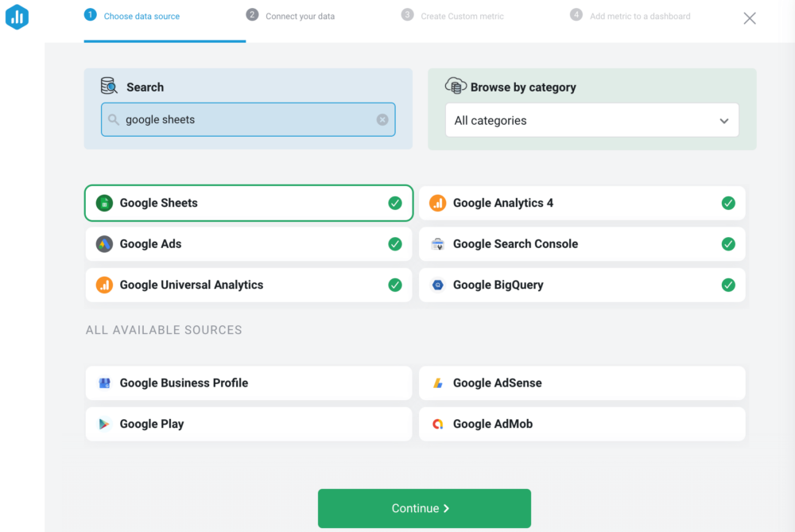Viewport: 795px width, 532px height.
Task: Select the Google Search Console data source
Action: pos(582,244)
